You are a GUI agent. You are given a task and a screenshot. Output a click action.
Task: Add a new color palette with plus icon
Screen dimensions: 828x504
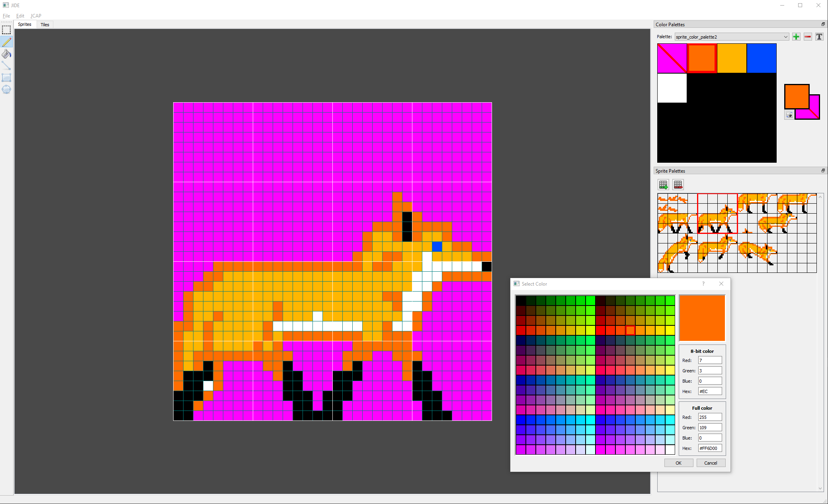point(796,37)
